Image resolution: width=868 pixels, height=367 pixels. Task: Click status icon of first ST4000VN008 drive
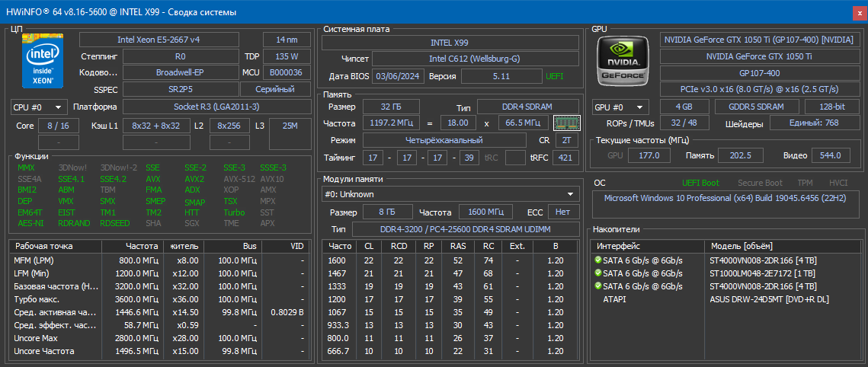tap(598, 260)
